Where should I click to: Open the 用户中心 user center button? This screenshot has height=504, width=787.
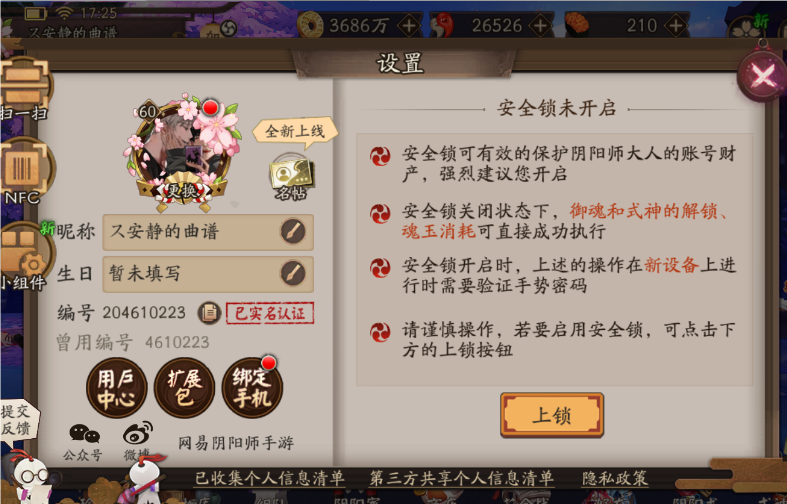tap(116, 388)
